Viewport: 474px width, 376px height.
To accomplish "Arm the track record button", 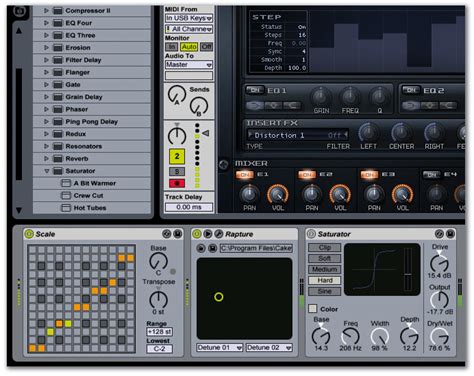I will pos(177,183).
